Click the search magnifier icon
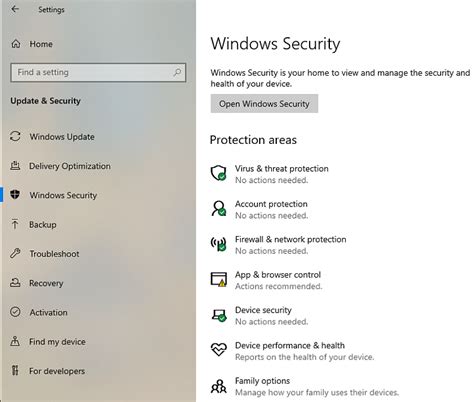The height and width of the screenshot is (402, 474). point(177,72)
